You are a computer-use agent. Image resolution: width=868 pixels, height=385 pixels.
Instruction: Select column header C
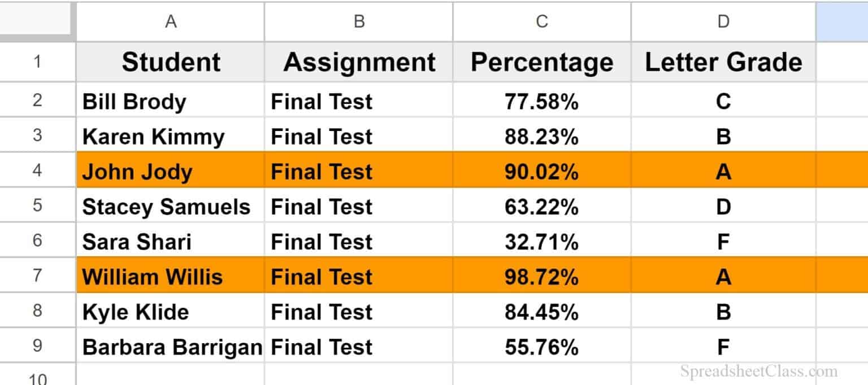click(x=541, y=21)
